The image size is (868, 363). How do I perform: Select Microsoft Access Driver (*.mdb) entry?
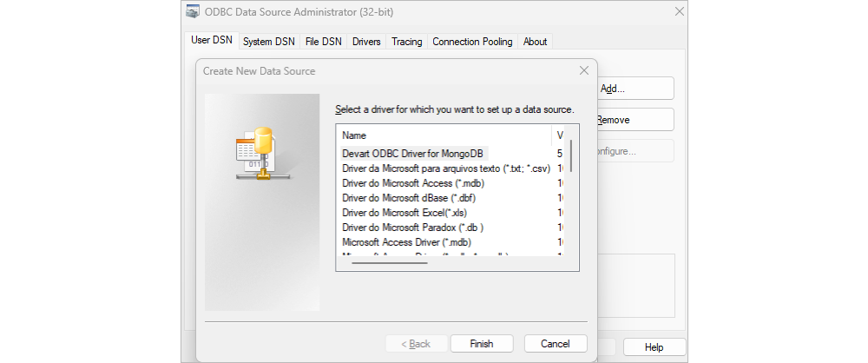406,242
